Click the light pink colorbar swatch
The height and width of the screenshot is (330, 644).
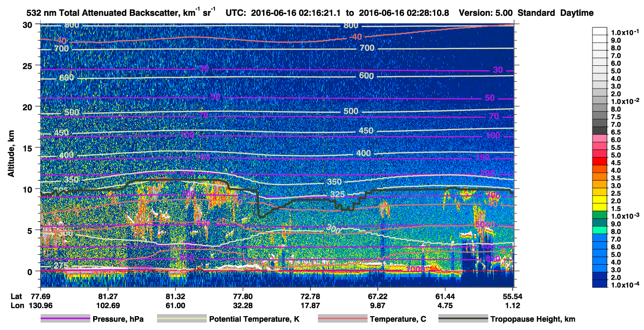[x=600, y=138]
